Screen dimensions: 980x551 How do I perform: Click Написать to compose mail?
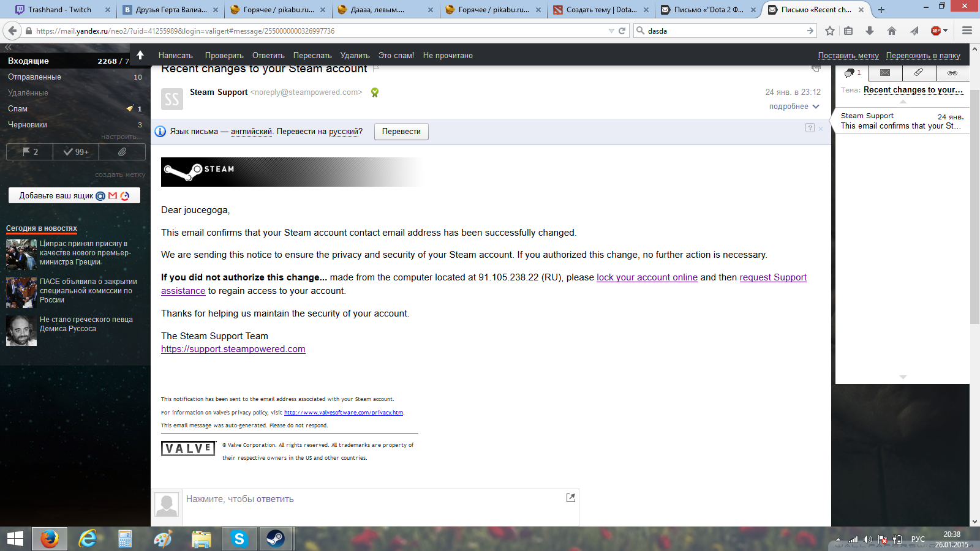176,55
